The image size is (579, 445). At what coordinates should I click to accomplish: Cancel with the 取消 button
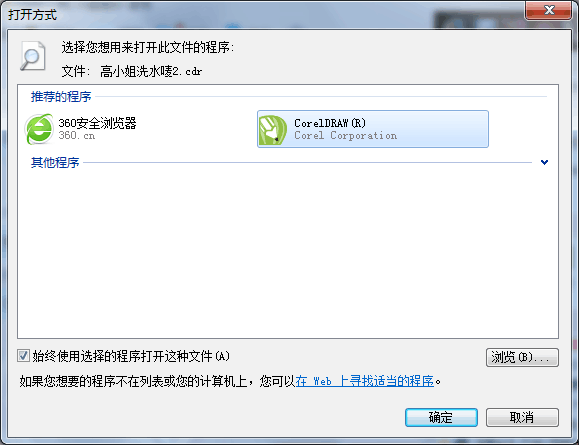(x=522, y=417)
